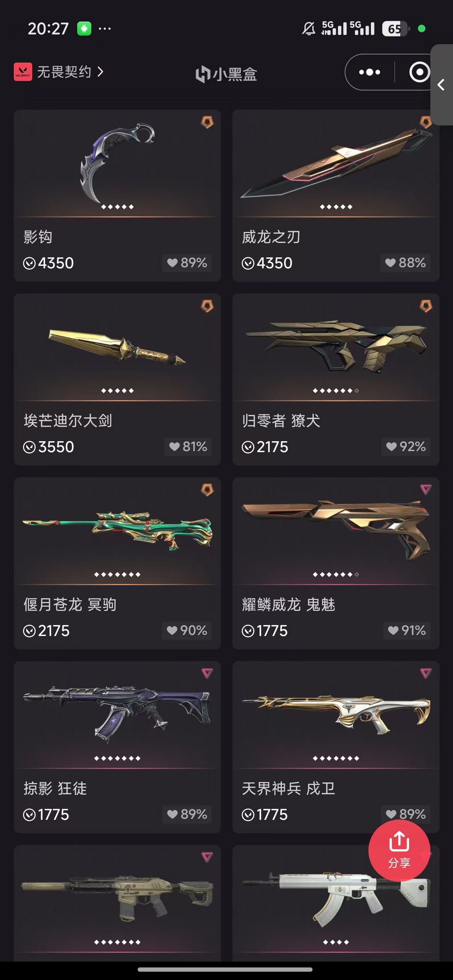Tap the red 分享 share button

[399, 851]
